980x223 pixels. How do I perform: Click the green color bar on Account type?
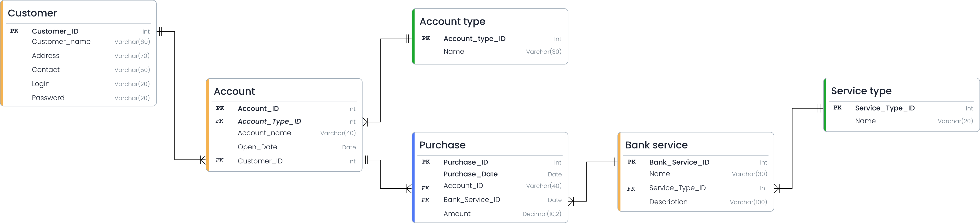[x=413, y=37]
